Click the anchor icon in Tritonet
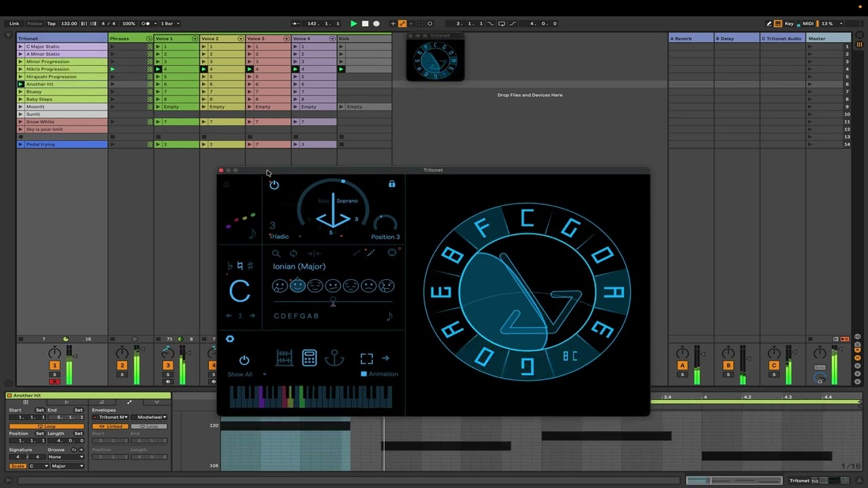This screenshot has height=488, width=868. pos(334,358)
